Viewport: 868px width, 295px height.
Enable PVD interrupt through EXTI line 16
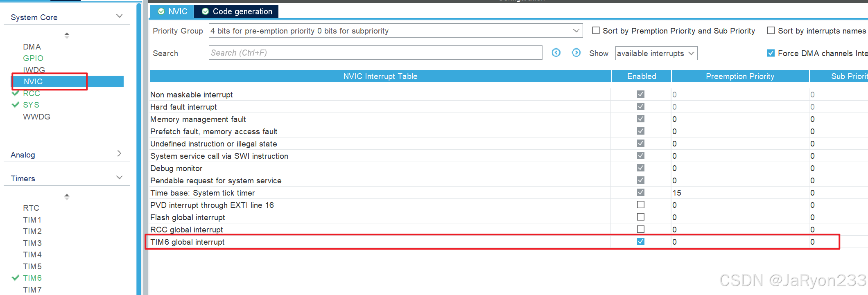(x=641, y=205)
